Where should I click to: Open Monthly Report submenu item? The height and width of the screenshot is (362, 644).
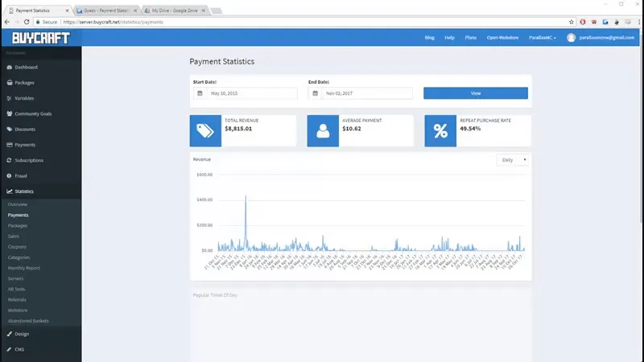click(x=24, y=268)
